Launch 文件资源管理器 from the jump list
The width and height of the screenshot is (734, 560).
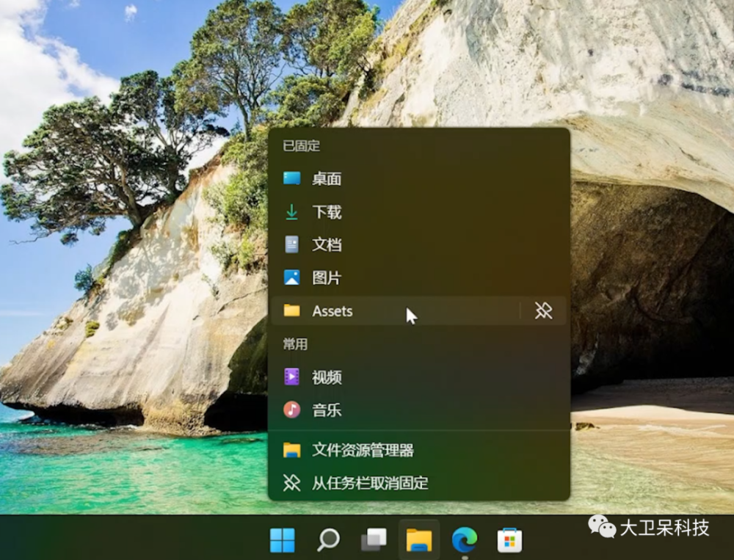point(363,450)
